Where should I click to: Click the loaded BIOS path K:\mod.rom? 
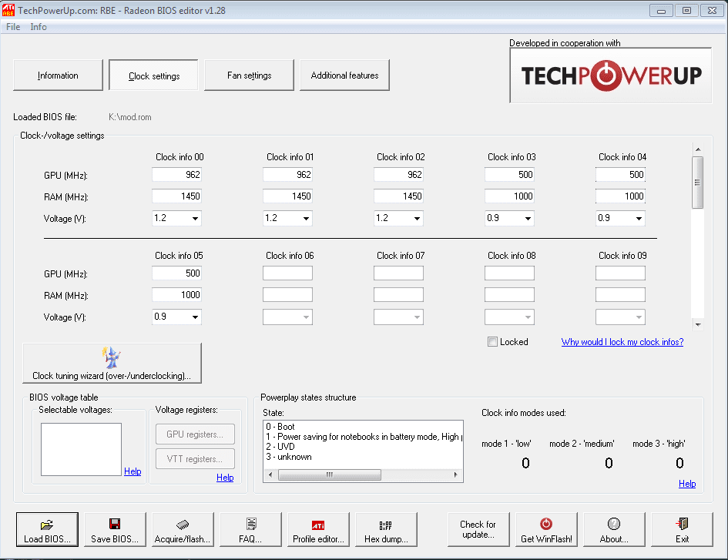130,117
